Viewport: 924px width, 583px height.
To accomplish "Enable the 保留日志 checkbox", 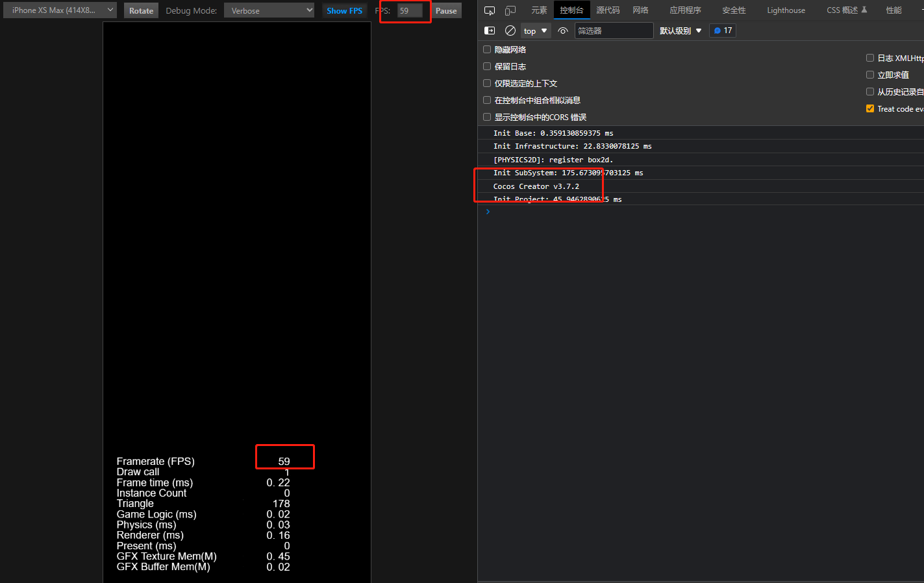I will click(x=487, y=66).
